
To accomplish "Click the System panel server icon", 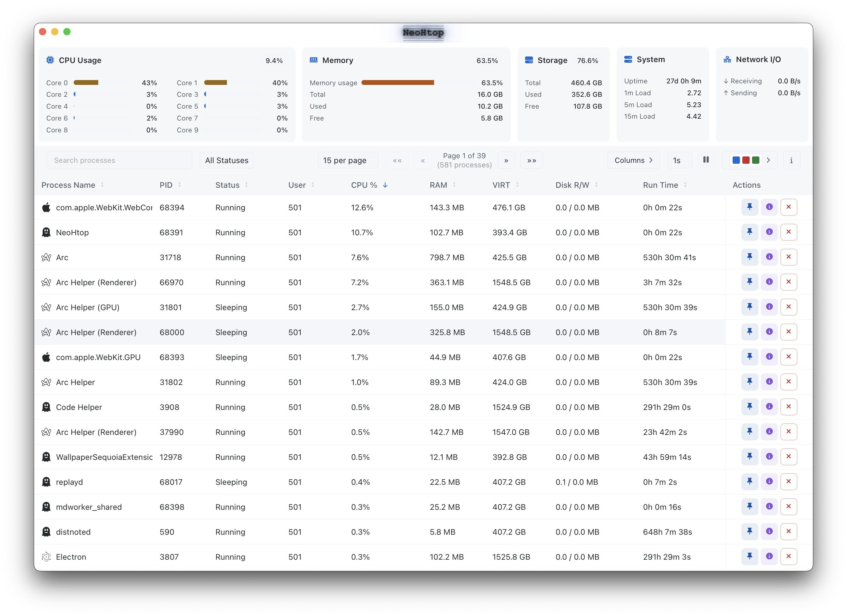I will click(x=628, y=59).
